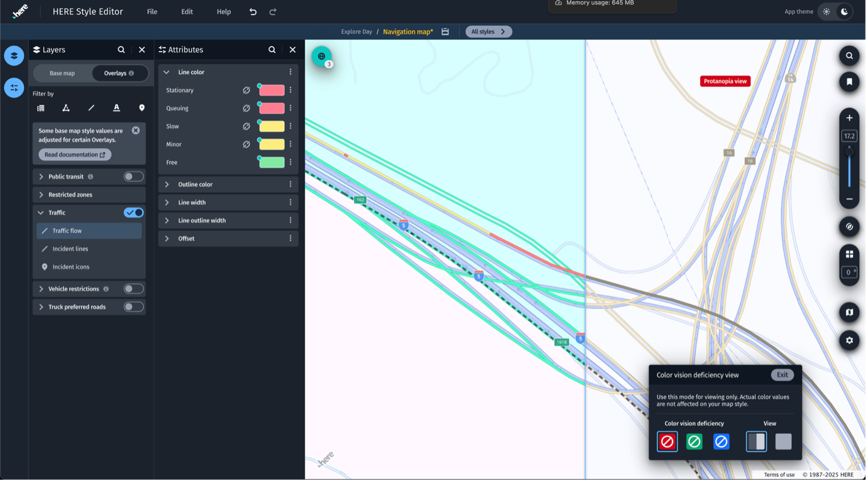The width and height of the screenshot is (868, 481).
Task: Click the Read documentation button
Action: tap(75, 155)
